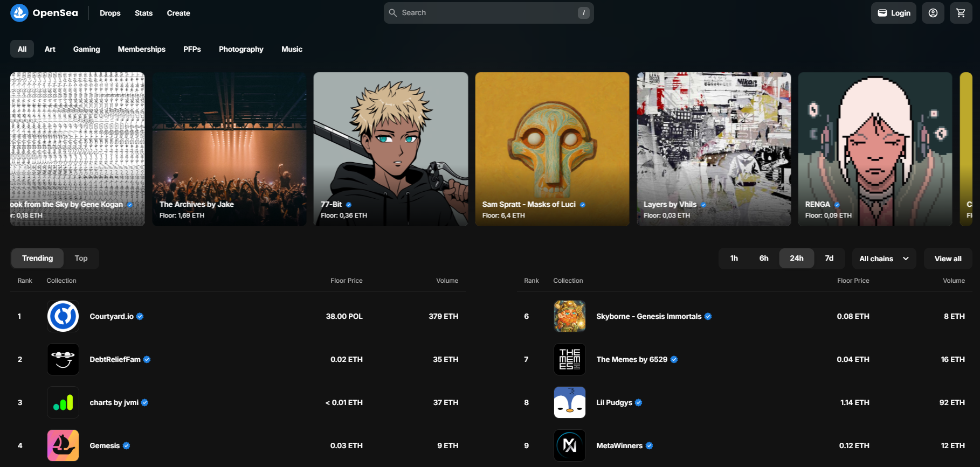Set time range to 7d
980x467 pixels.
tap(829, 259)
